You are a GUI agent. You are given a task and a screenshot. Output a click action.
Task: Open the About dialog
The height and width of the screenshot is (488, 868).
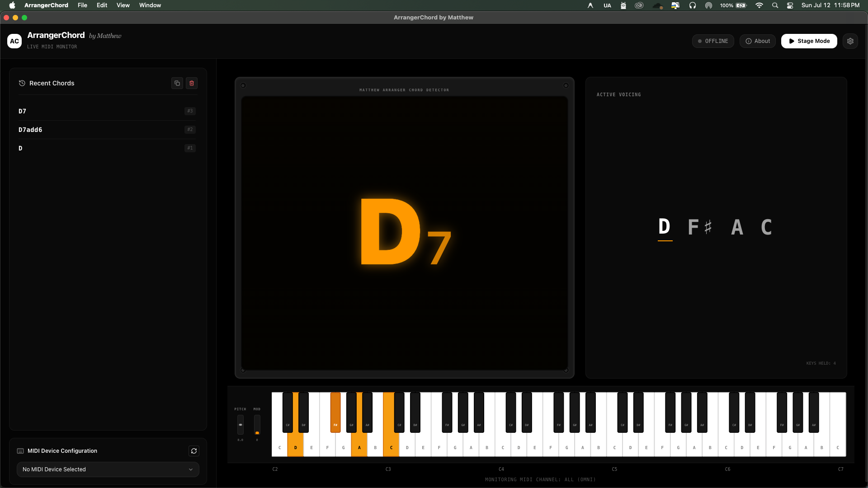coord(758,41)
